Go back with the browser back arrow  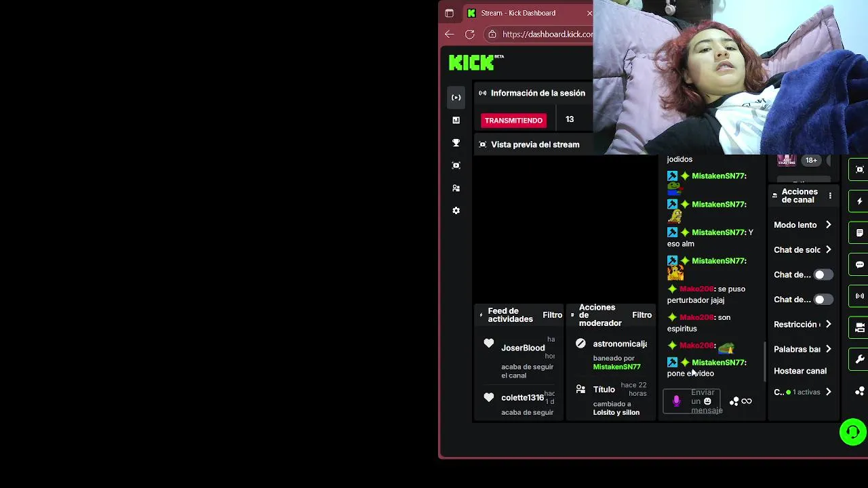pos(450,34)
